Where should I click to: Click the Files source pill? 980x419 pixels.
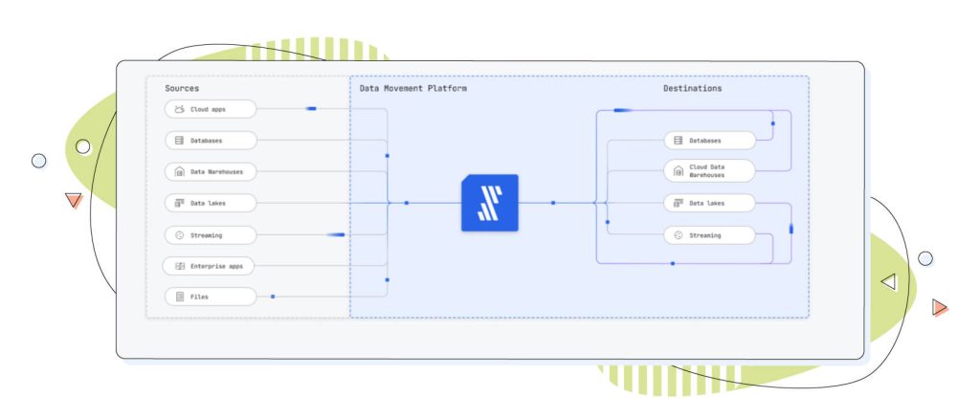click(211, 297)
